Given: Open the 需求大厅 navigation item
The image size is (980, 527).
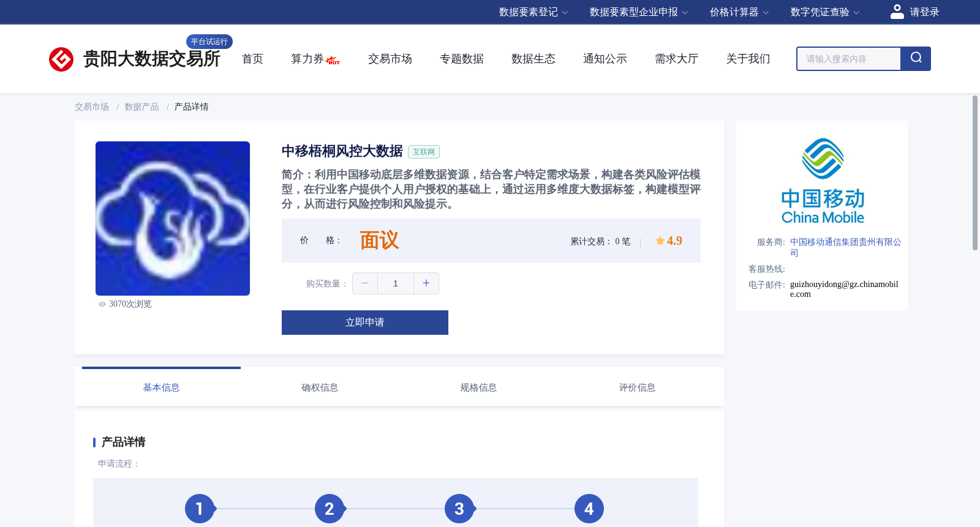Looking at the screenshot, I should [x=677, y=59].
